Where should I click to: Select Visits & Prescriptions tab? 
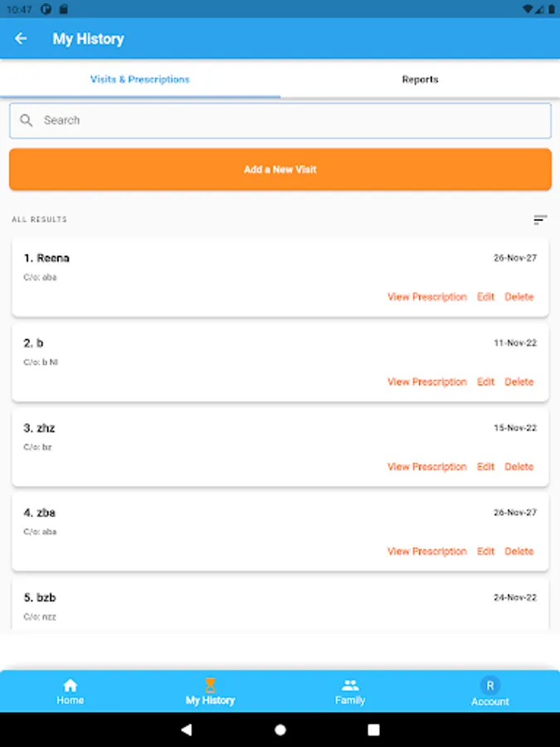click(140, 80)
